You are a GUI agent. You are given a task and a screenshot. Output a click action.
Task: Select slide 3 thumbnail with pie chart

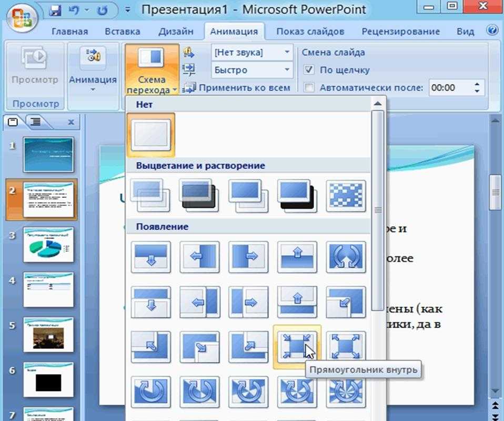(x=48, y=245)
